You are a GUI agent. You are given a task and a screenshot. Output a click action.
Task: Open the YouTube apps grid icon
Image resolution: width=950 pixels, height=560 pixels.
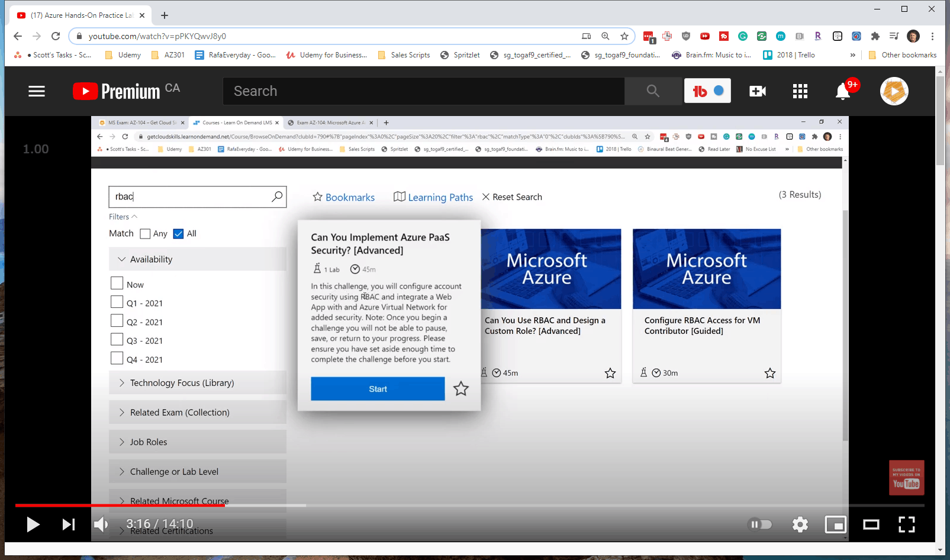point(800,91)
